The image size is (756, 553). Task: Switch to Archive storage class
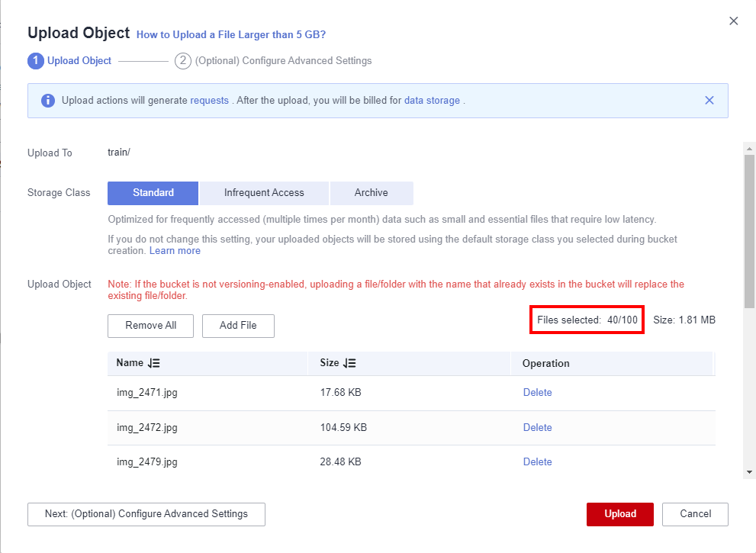(371, 193)
